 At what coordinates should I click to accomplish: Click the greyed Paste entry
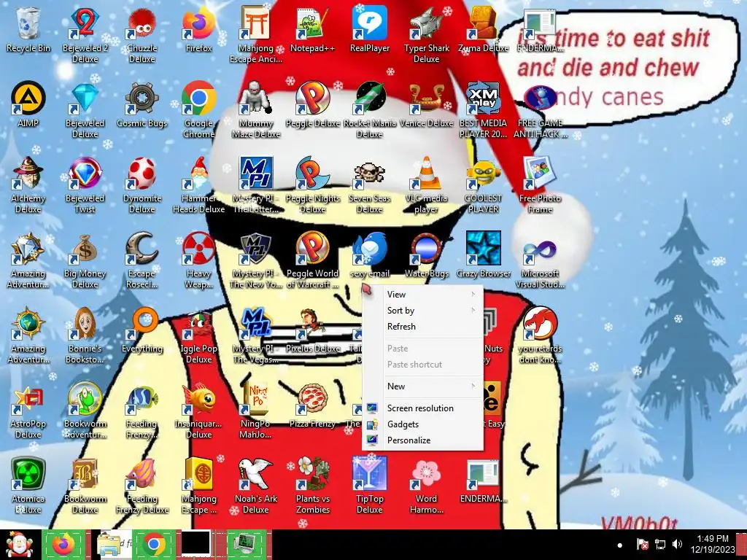point(422,349)
